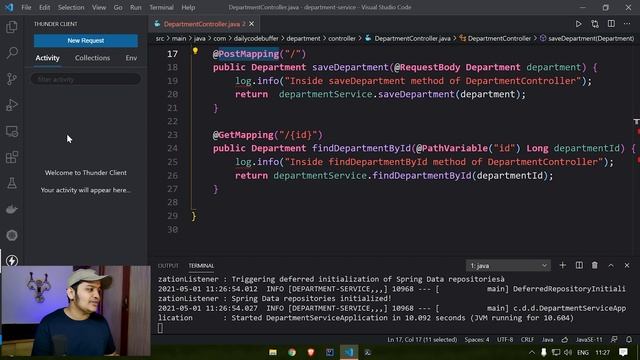Open the Spring Boot dashboard icon

point(12,236)
